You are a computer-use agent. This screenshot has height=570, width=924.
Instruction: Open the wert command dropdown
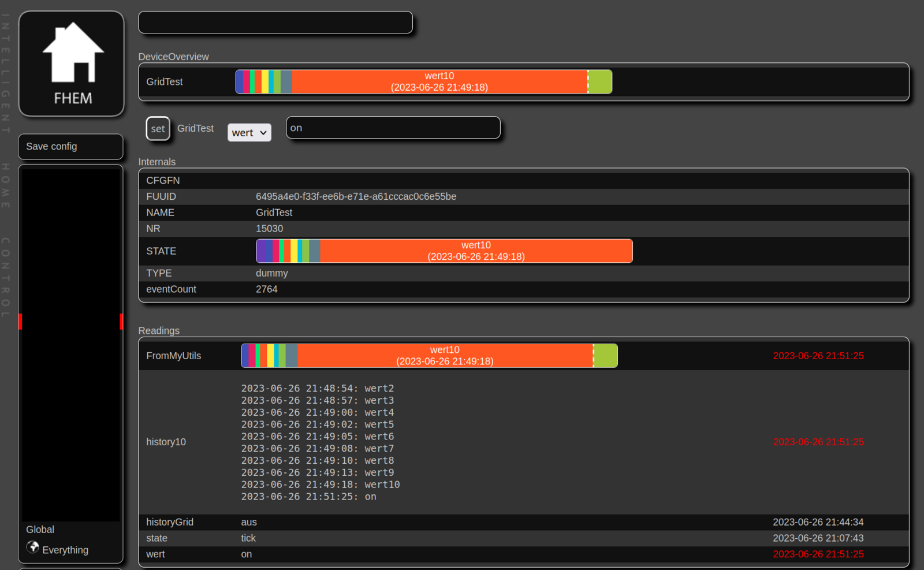point(249,133)
